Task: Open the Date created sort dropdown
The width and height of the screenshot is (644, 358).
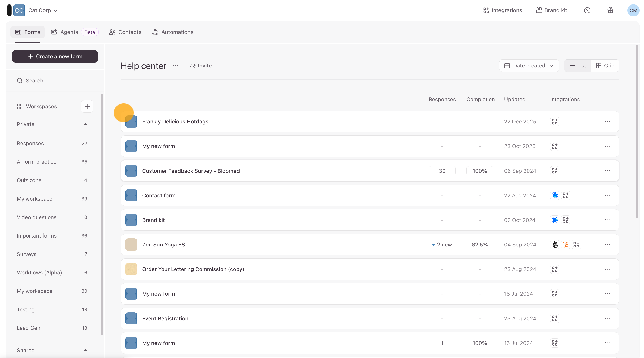Action: pos(529,66)
